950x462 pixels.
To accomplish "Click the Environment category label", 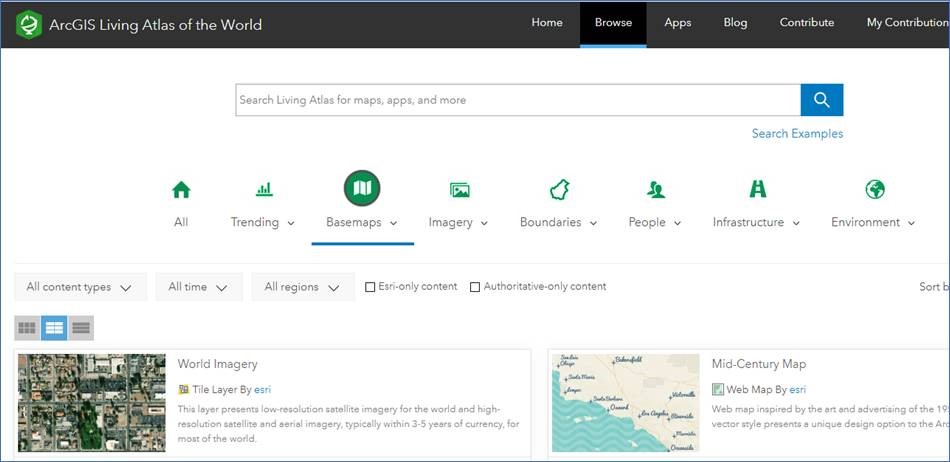I will click(865, 222).
